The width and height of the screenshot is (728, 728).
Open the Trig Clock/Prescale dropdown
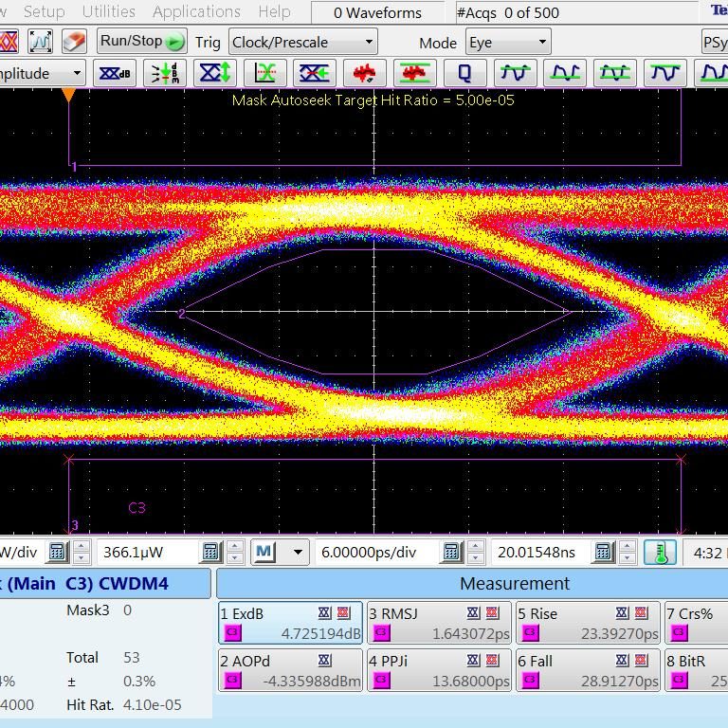click(x=302, y=43)
